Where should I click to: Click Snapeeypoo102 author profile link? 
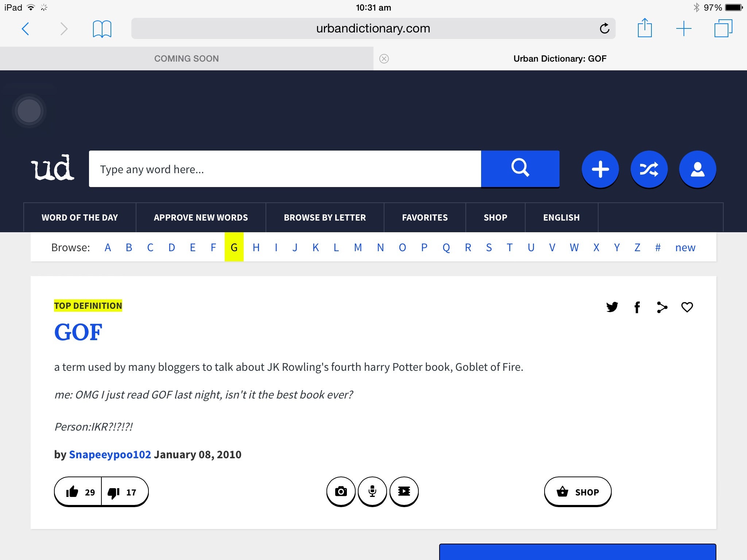[110, 454]
